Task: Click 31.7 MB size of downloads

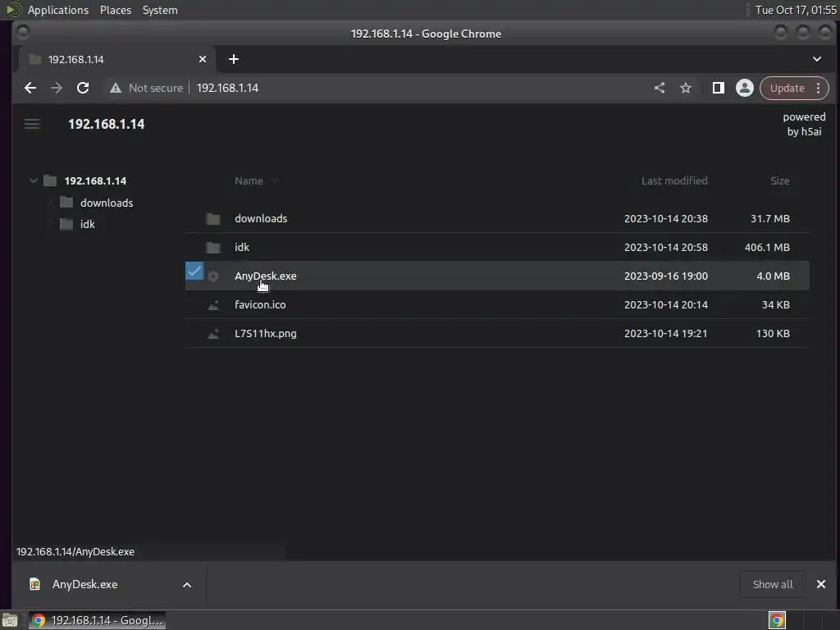Action: 769,218
